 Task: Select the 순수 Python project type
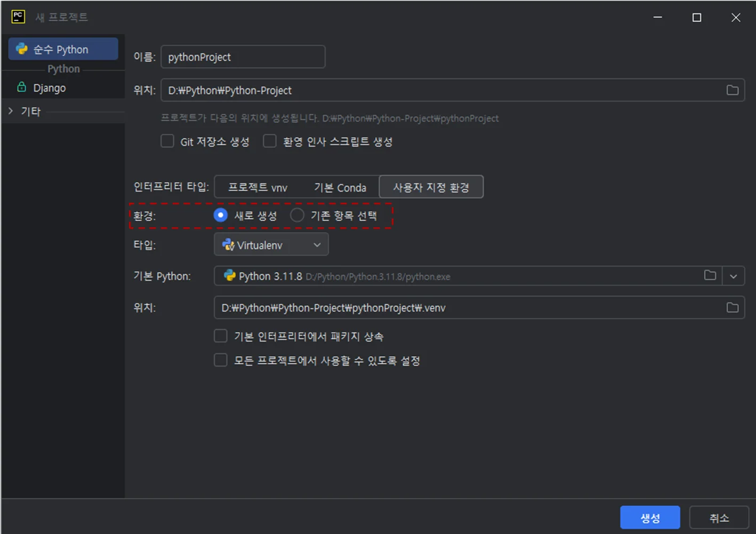click(x=63, y=49)
